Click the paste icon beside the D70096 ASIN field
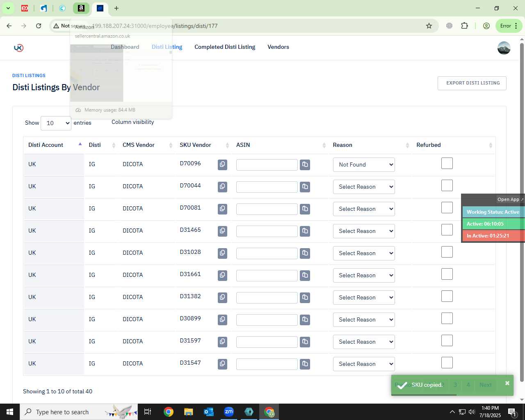The image size is (525, 420). (x=305, y=164)
